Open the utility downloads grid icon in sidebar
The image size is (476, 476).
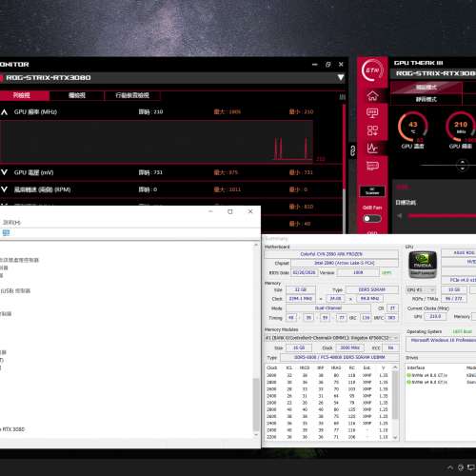[372, 130]
